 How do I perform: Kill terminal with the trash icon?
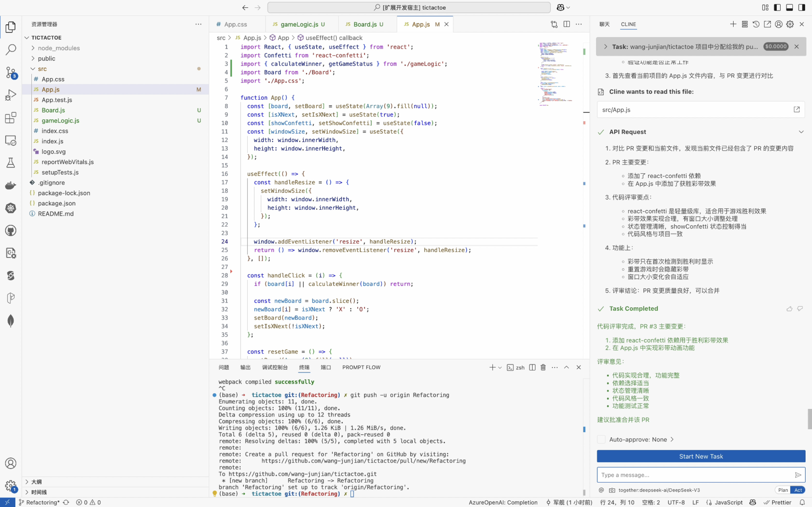coord(543,368)
